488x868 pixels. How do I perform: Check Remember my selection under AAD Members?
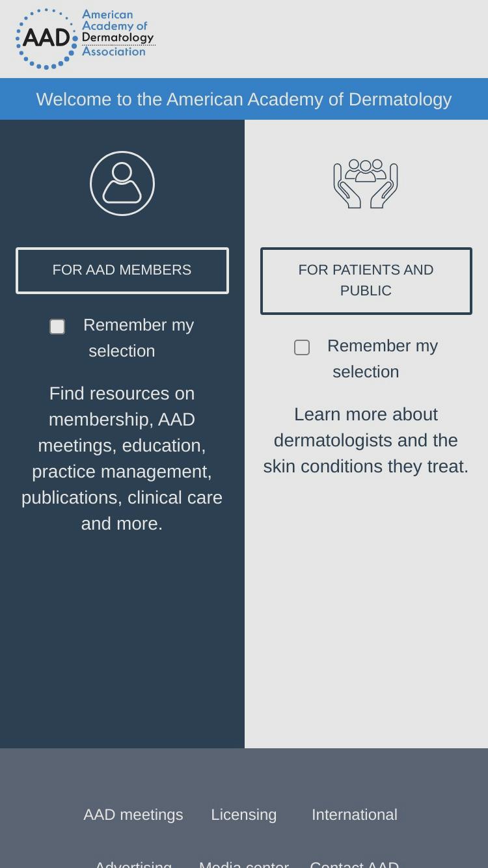(x=57, y=327)
